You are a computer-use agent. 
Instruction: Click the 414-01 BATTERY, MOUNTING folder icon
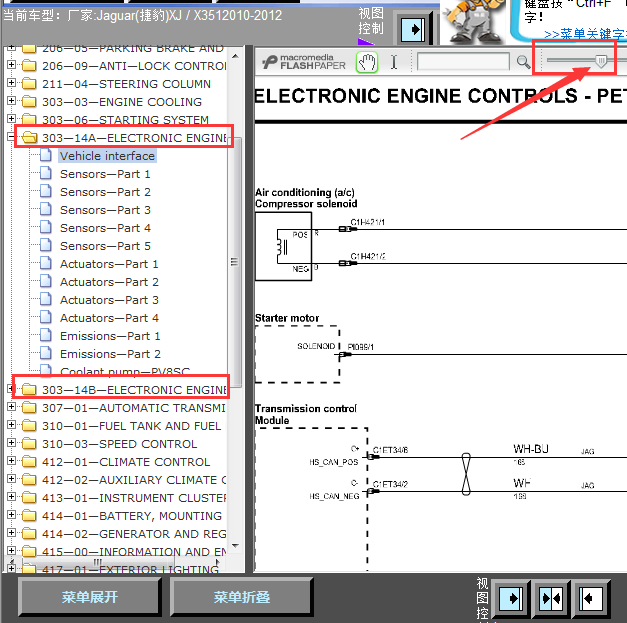(x=29, y=515)
